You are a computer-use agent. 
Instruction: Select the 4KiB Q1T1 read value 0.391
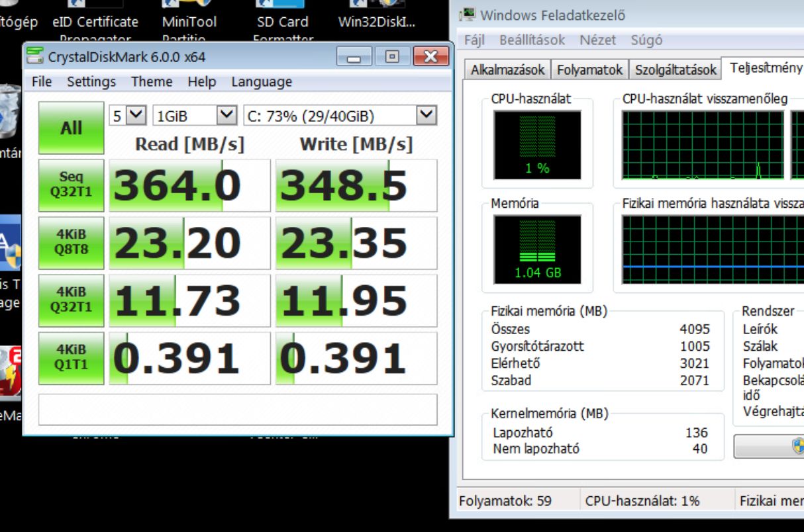tap(189, 358)
